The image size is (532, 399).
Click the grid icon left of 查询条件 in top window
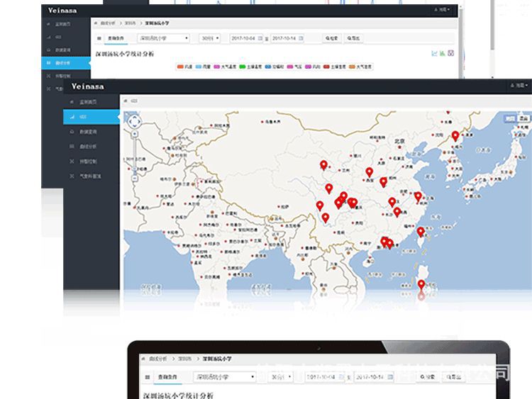click(99, 38)
